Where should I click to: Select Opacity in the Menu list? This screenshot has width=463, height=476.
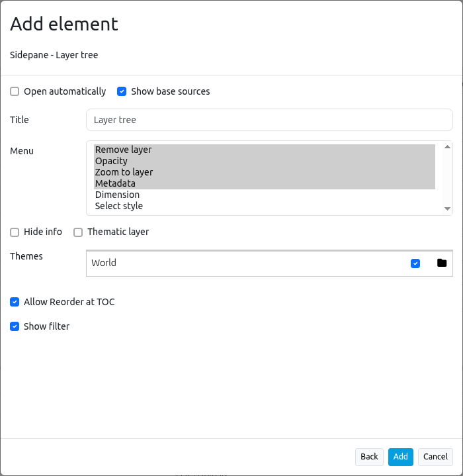[x=111, y=161]
